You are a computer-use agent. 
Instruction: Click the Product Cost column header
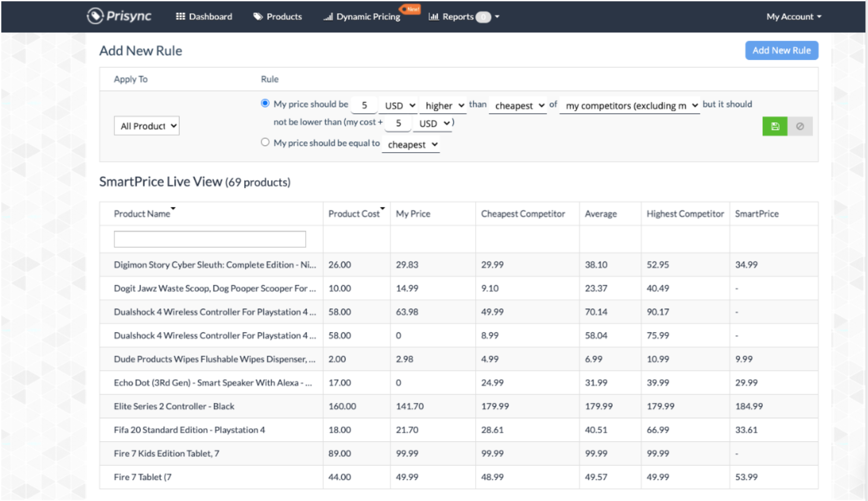(354, 214)
